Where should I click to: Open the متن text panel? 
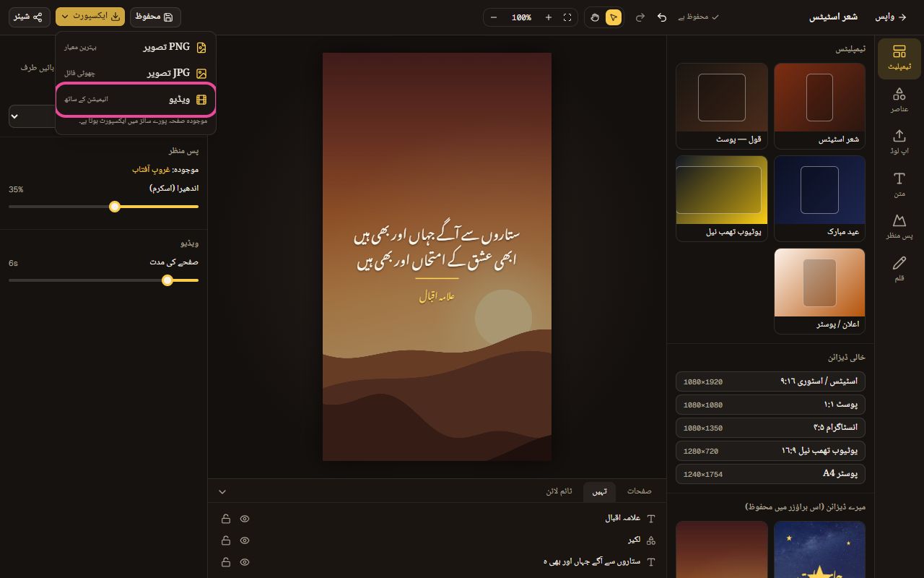coord(899,184)
